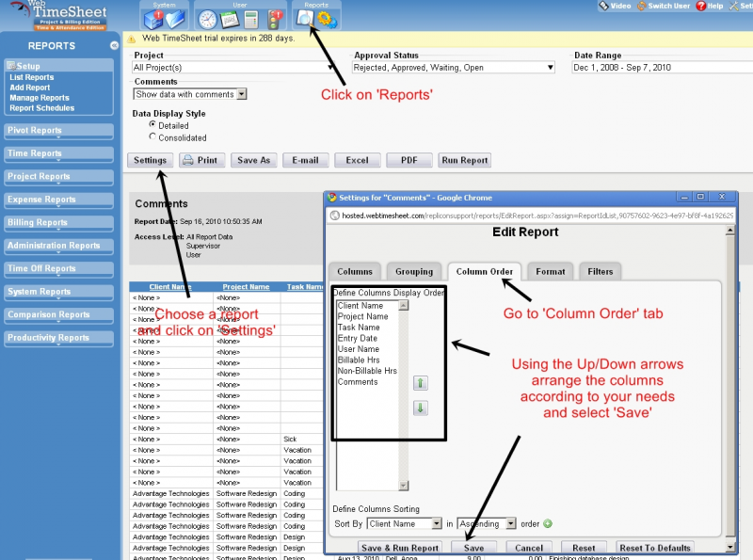Expand the Expense Reports section

(x=58, y=200)
